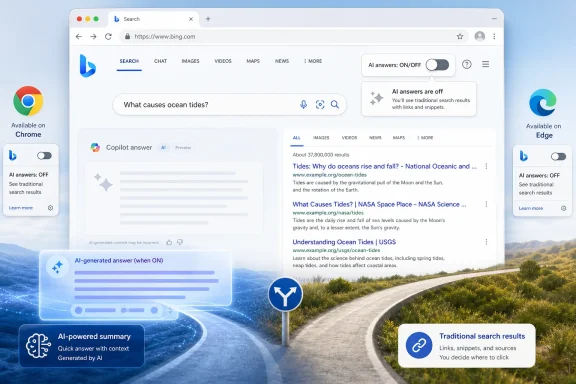Open visual search camera icon
This screenshot has width=576, height=384.
(320, 104)
